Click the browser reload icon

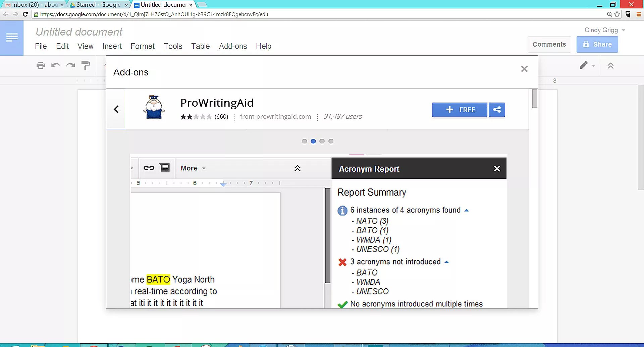pos(25,14)
